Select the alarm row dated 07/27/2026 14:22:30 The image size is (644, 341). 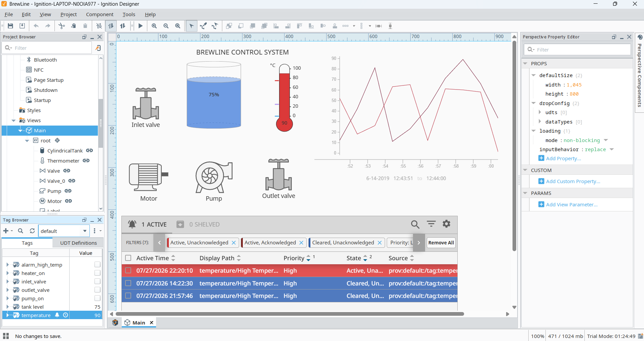290,283
